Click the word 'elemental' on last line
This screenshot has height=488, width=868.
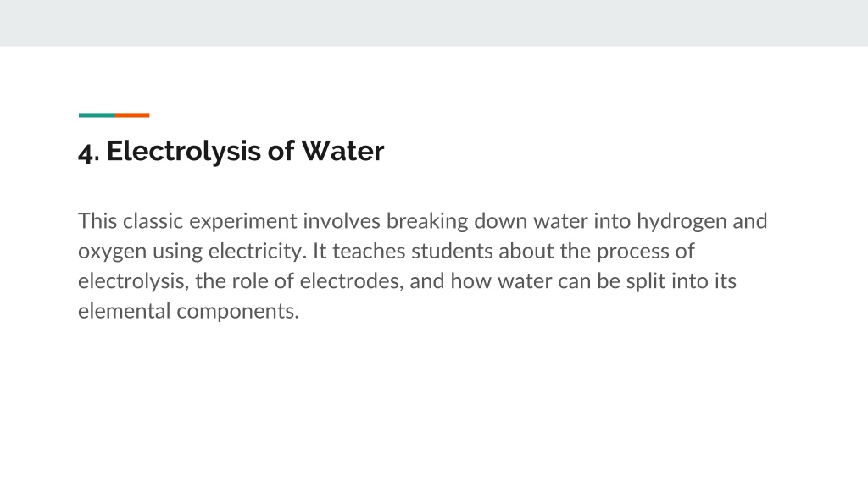(x=124, y=311)
